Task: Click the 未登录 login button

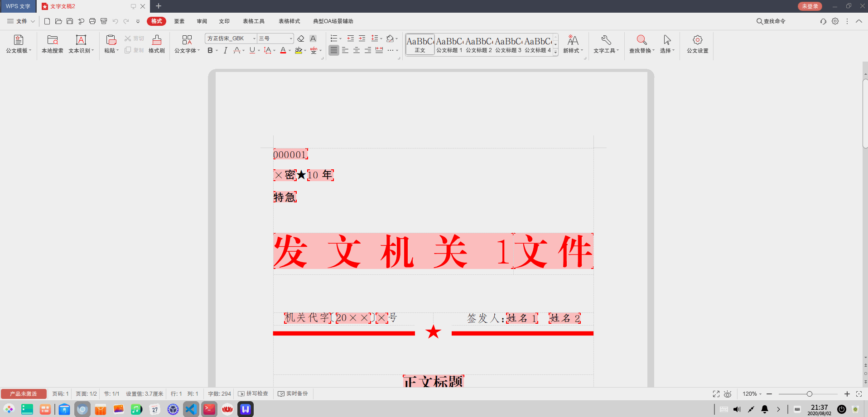Action: coord(810,6)
